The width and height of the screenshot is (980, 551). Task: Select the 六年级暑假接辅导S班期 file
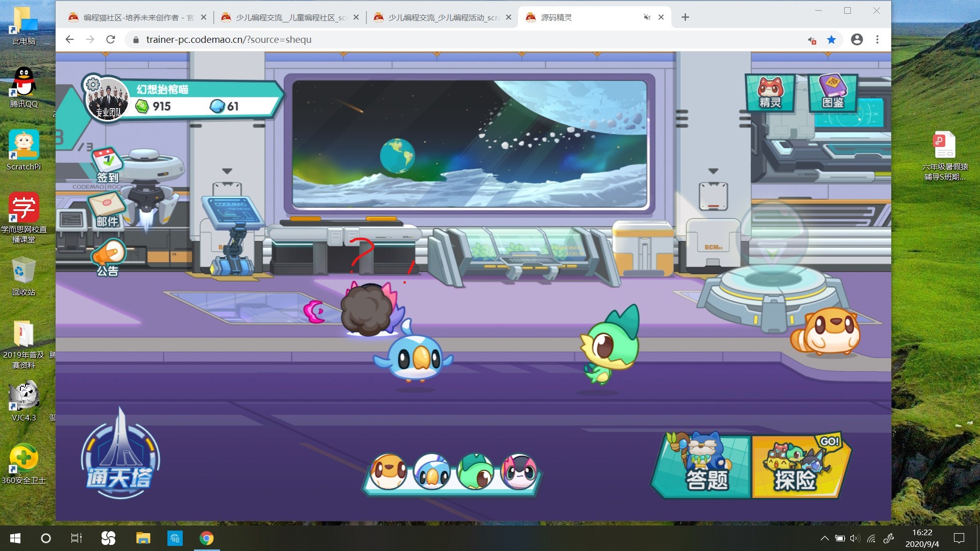[x=945, y=156]
